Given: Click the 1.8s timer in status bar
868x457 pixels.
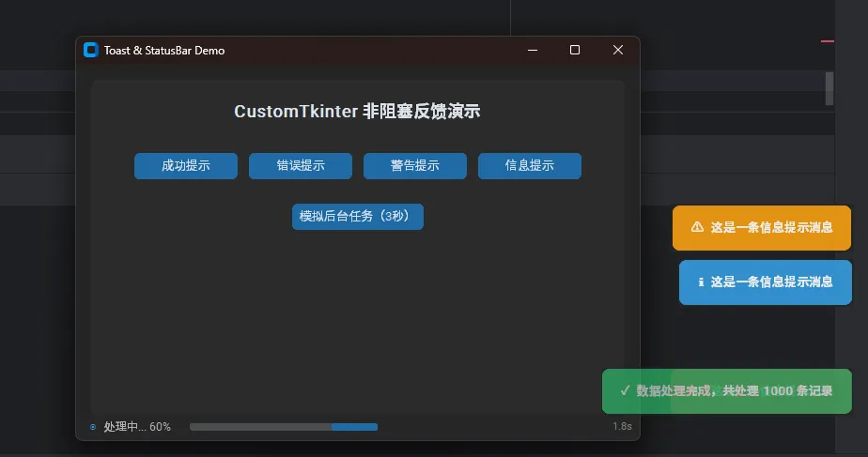Looking at the screenshot, I should [622, 426].
